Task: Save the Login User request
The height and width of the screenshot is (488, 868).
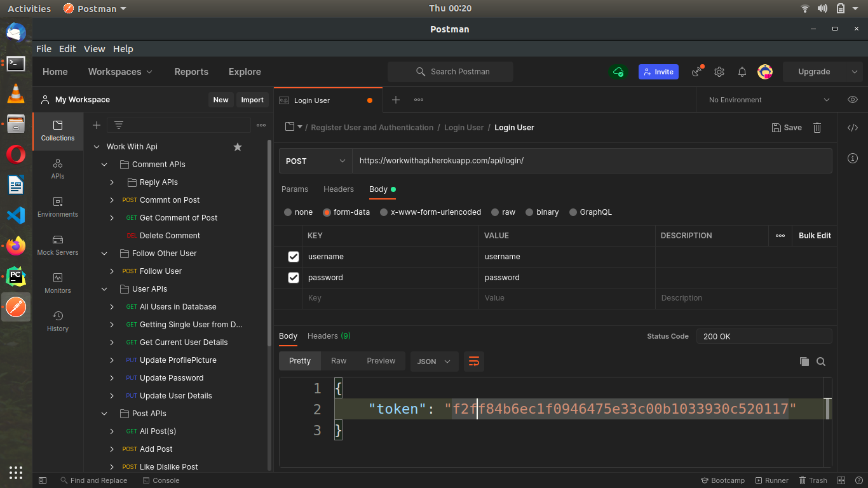Action: 787,128
